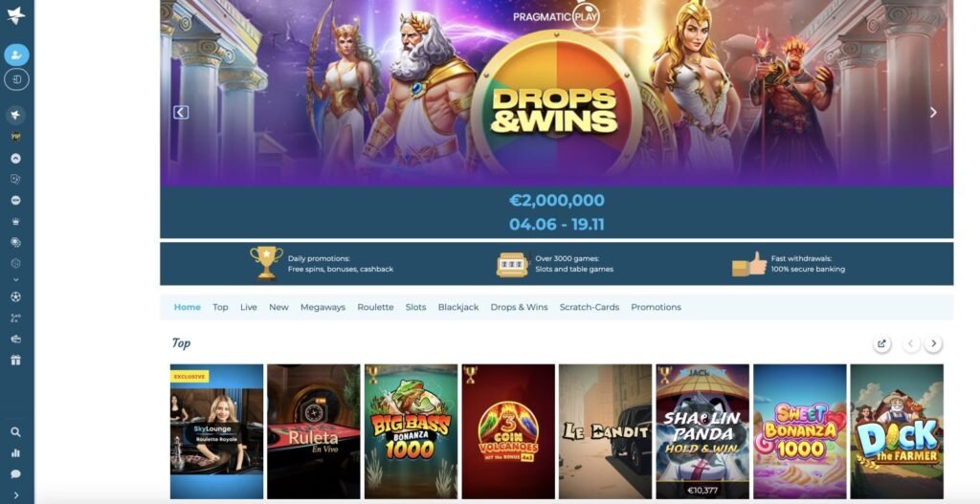980x504 pixels.
Task: Expand more sidebar categories chevron
Action: (16, 280)
